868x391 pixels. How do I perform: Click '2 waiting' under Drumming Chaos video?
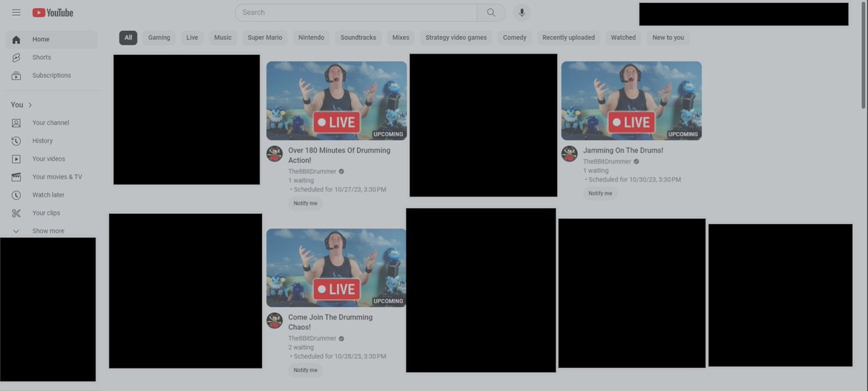click(x=301, y=348)
